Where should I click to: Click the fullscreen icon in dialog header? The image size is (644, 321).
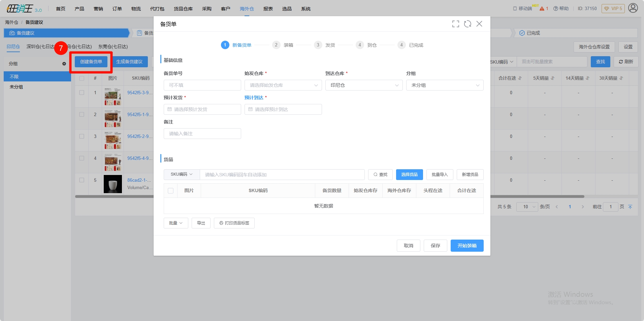point(455,24)
